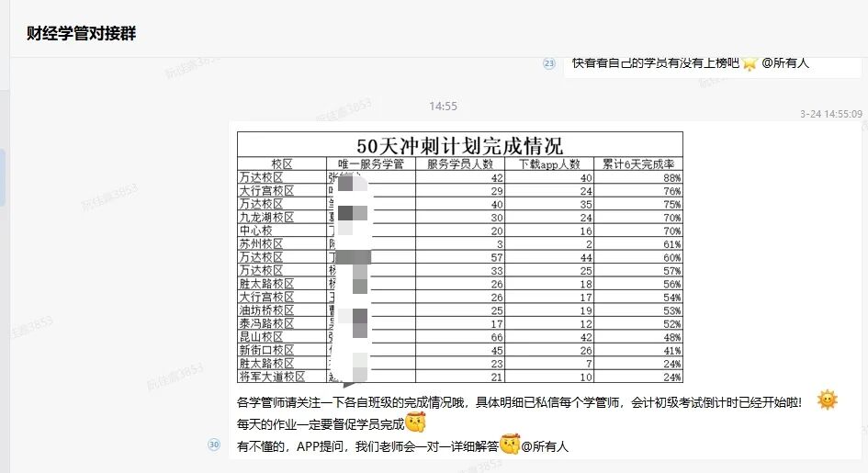Select the 累计6天完成率 column header
The height and width of the screenshot is (473, 868).
coord(638,163)
